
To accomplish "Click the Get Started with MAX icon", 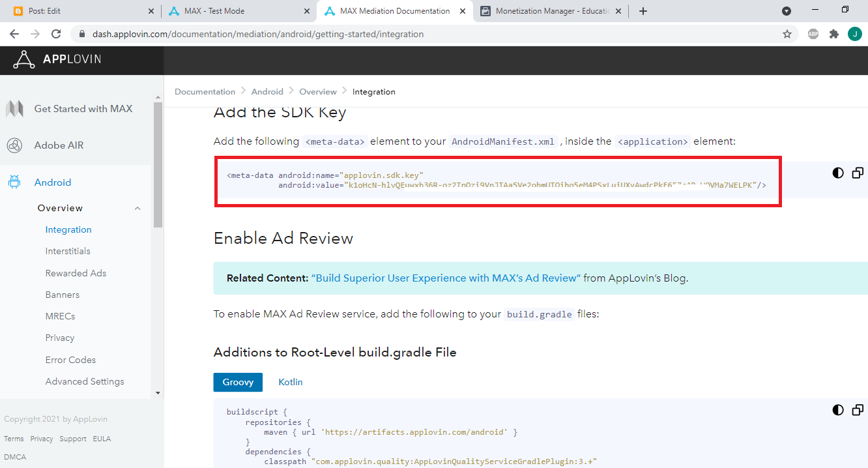I will tap(14, 109).
